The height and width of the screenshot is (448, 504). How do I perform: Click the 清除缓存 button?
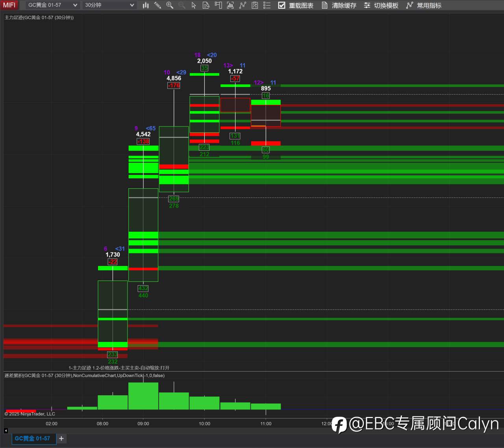coord(339,6)
